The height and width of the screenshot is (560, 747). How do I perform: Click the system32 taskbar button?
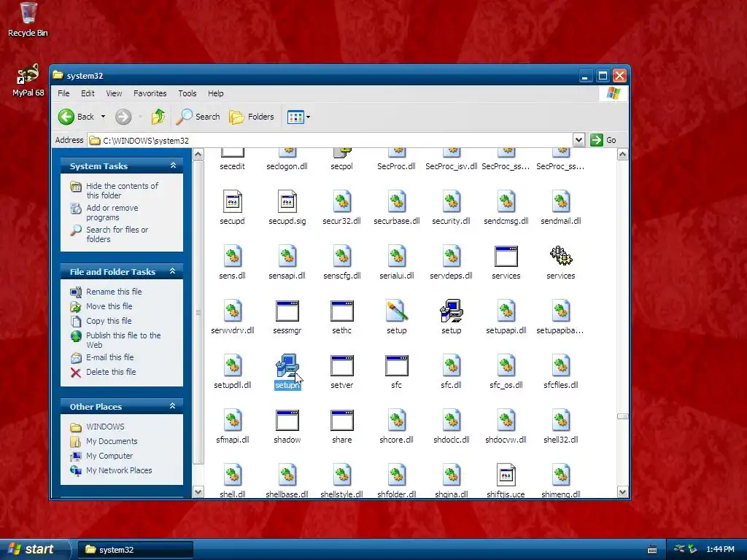(x=135, y=550)
